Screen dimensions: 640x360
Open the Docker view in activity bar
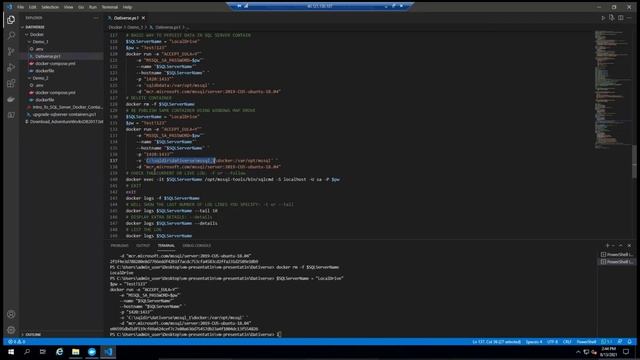[11, 99]
